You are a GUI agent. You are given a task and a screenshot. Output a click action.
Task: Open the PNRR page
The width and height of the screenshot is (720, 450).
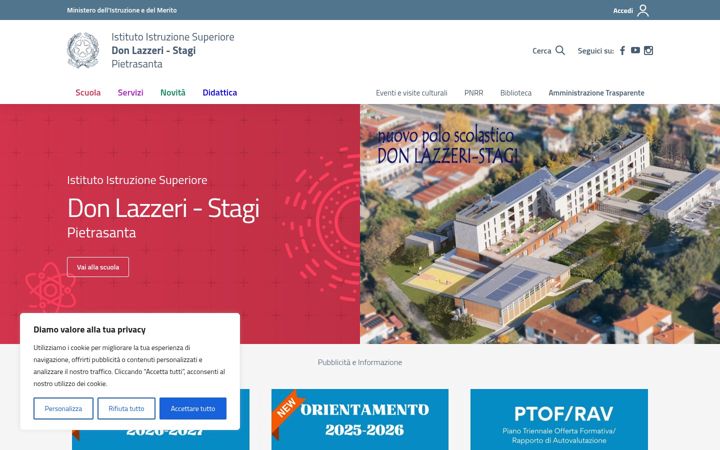click(x=473, y=93)
